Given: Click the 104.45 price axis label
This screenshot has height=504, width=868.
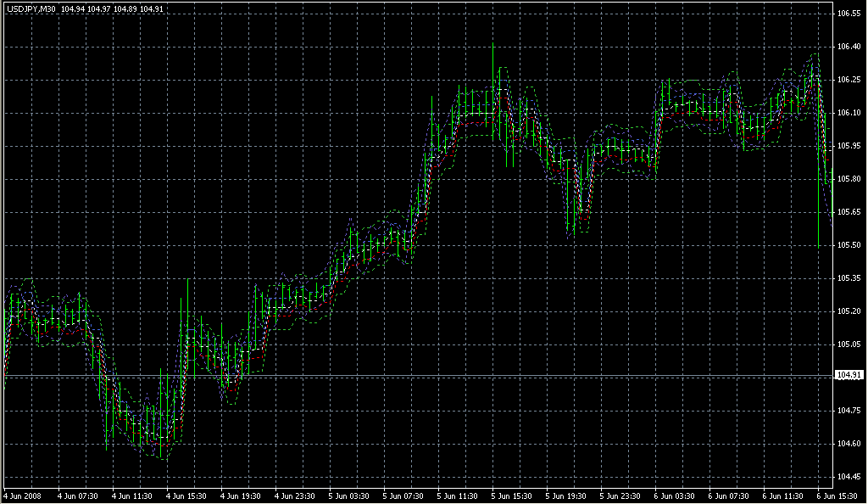Looking at the screenshot, I should pos(849,477).
